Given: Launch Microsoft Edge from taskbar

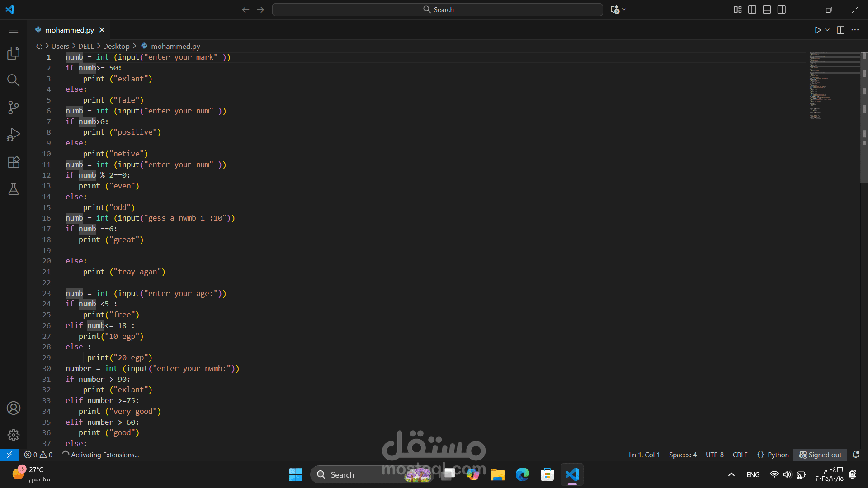Looking at the screenshot, I should tap(523, 474).
